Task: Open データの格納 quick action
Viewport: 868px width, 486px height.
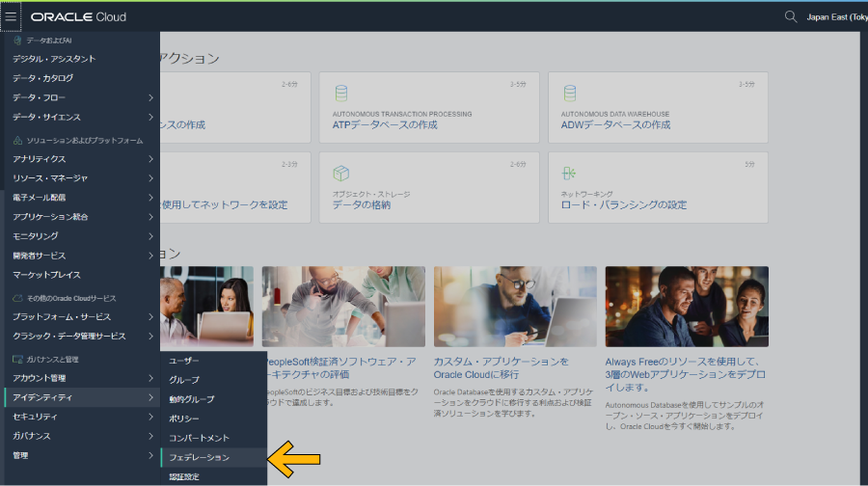Action: (x=362, y=204)
